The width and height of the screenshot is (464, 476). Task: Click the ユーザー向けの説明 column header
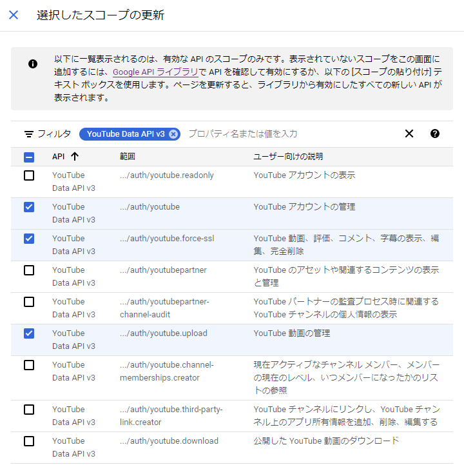point(288,156)
